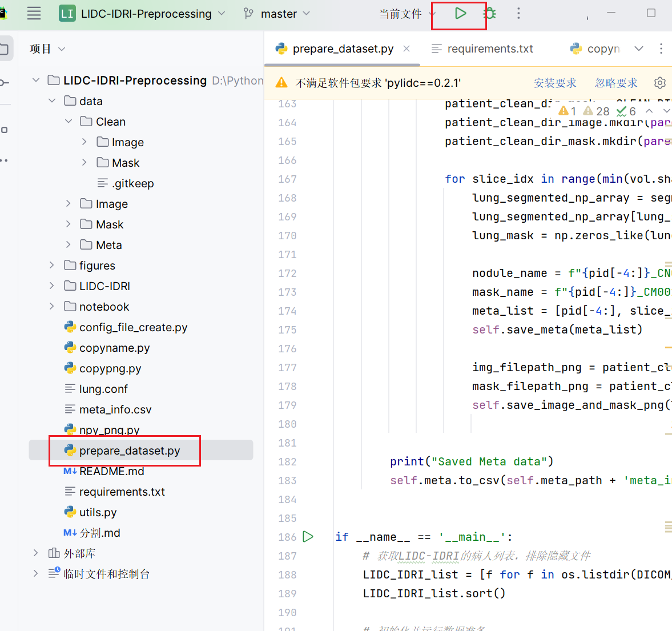Image resolution: width=672 pixels, height=631 pixels.
Task: Switch to the requirements.txt tab
Action: (x=482, y=49)
